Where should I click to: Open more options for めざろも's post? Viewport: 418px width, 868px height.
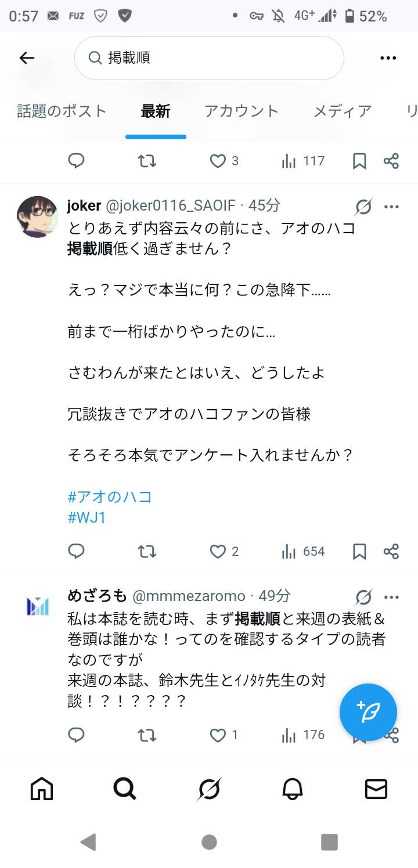pos(392,597)
